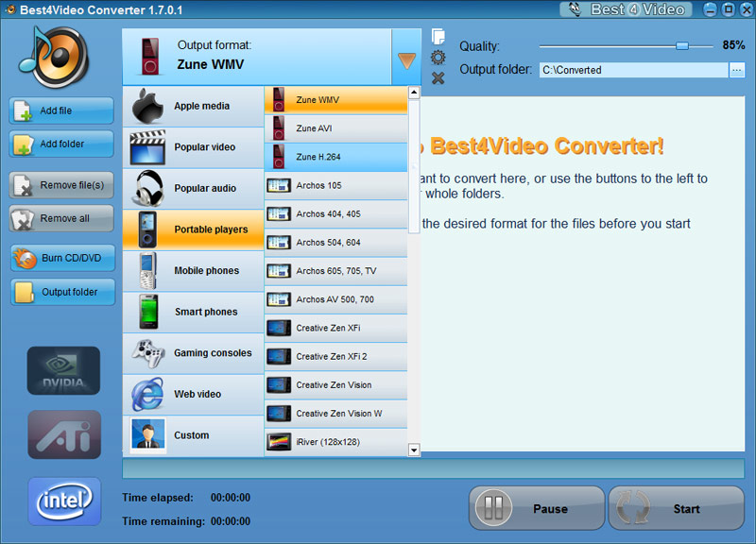Click the iRiver (128x128) device icon
The height and width of the screenshot is (544, 756).
pos(279,442)
